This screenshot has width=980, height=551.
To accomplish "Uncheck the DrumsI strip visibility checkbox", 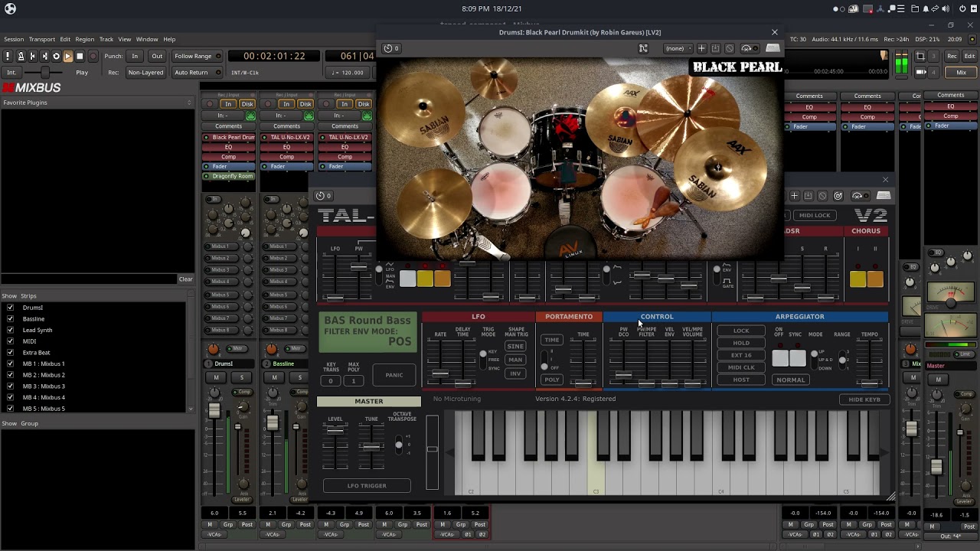I will pos(10,308).
